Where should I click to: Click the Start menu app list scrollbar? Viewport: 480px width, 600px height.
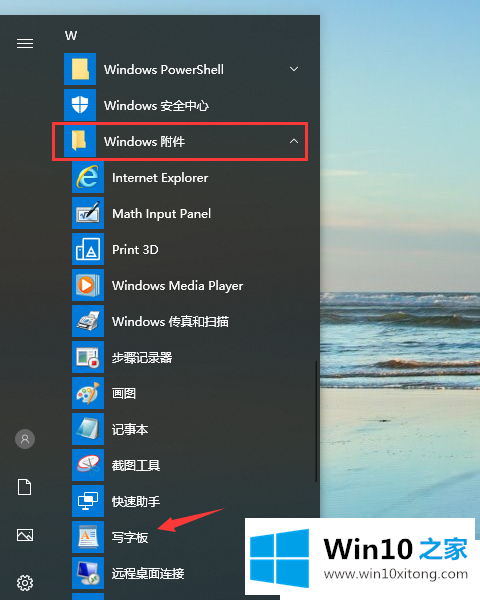[316, 421]
